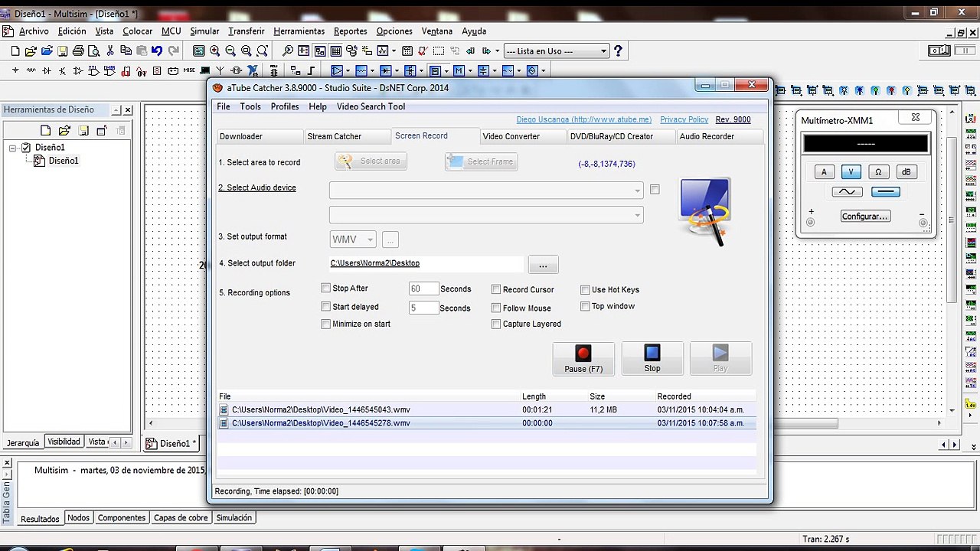
Task: Open the WMV output format dropdown
Action: 353,240
